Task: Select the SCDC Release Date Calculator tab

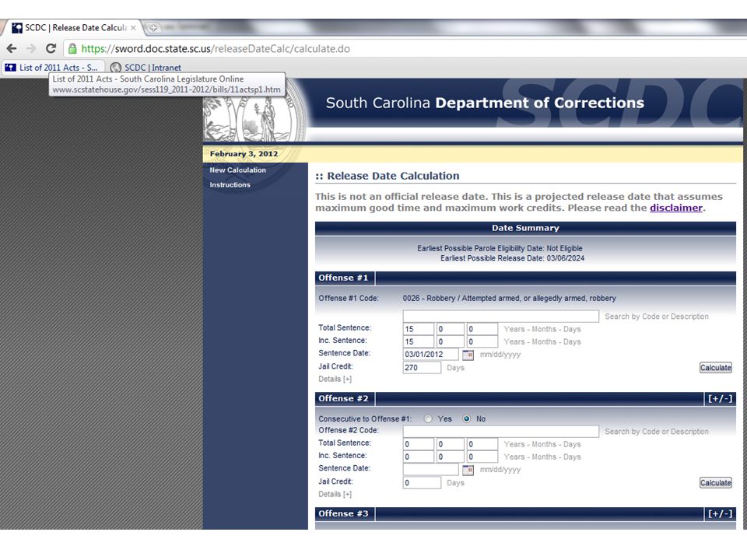Action: click(73, 28)
